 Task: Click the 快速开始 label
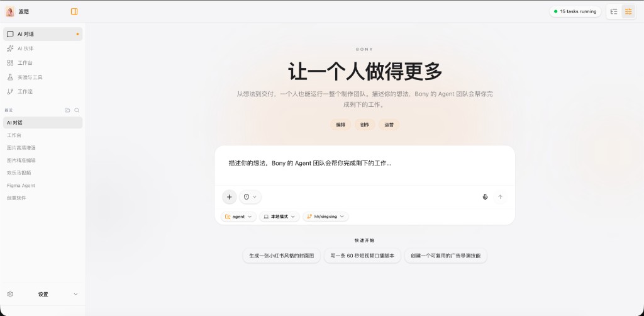click(365, 240)
